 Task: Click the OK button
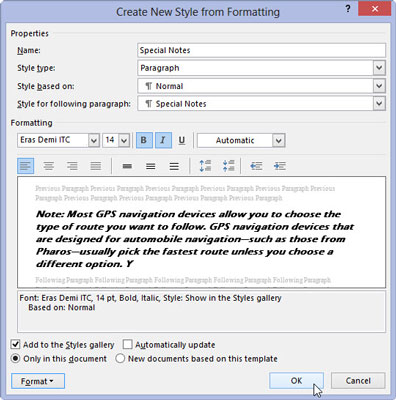point(296,381)
